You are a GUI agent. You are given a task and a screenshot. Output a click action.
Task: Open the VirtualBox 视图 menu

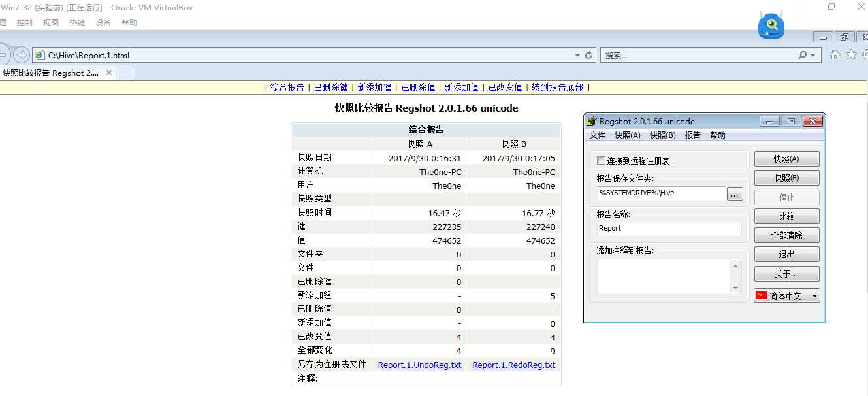pyautogui.click(x=50, y=22)
